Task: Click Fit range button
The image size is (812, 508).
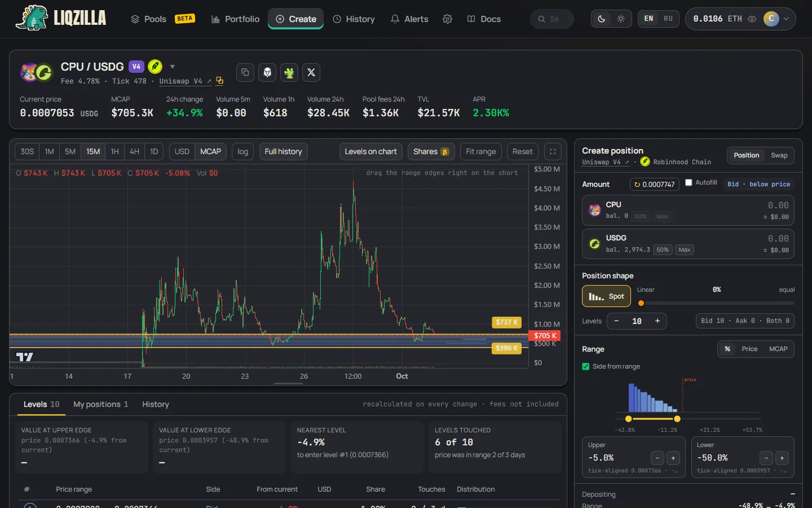Action: [x=480, y=151]
